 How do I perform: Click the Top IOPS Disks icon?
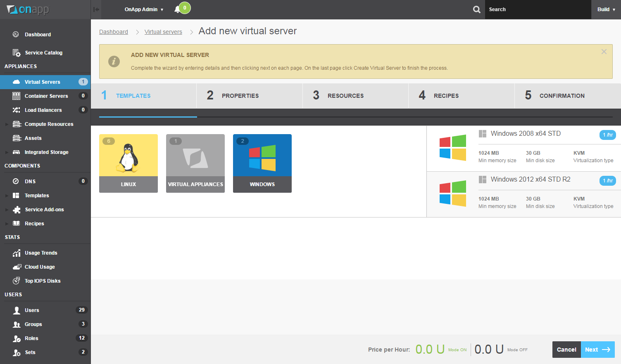click(17, 281)
